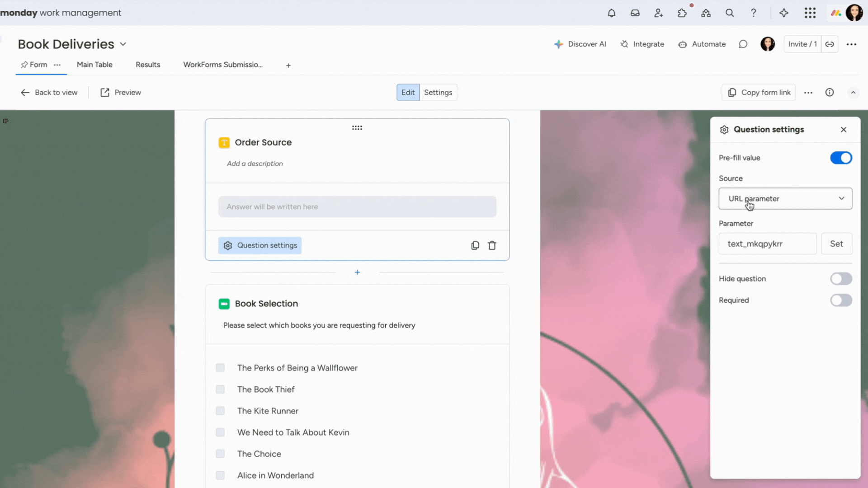The width and height of the screenshot is (868, 488).
Task: Switch to the Results tab
Action: pos(148,65)
